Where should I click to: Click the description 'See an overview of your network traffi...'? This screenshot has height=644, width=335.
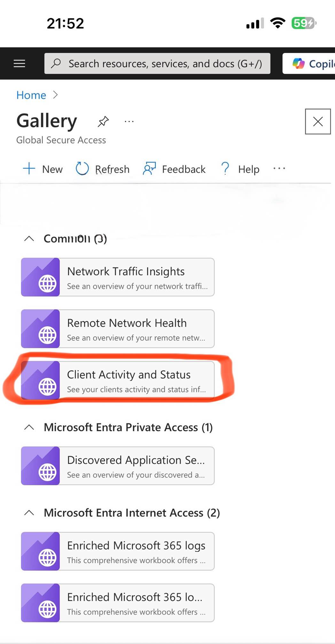coord(137,286)
